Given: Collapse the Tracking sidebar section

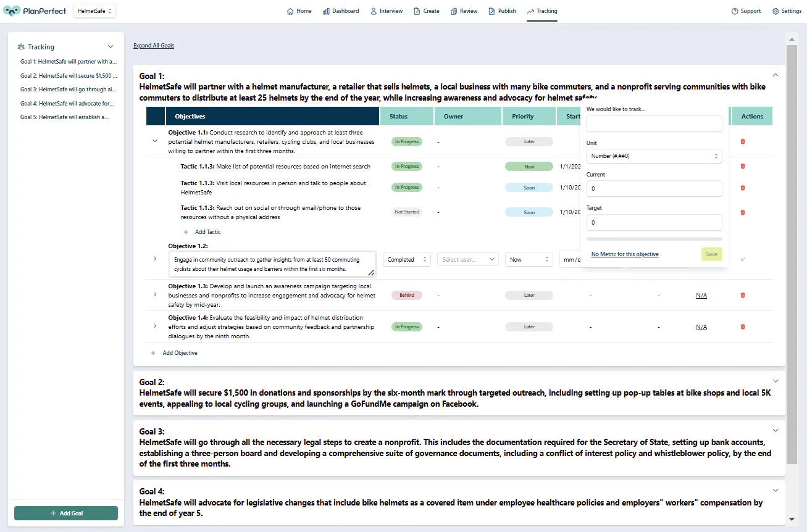Looking at the screenshot, I should 111,47.
